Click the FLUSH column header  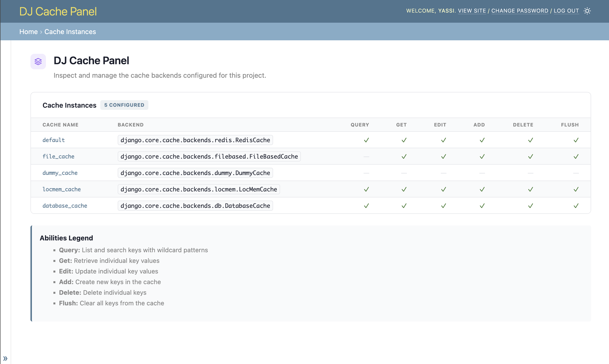coord(570,125)
